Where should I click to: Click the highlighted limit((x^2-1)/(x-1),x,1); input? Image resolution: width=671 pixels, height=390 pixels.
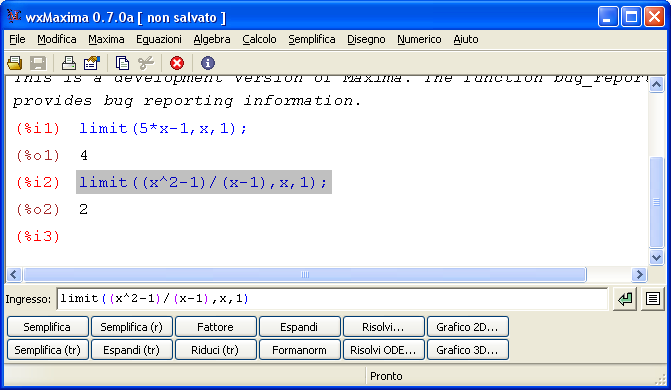204,182
